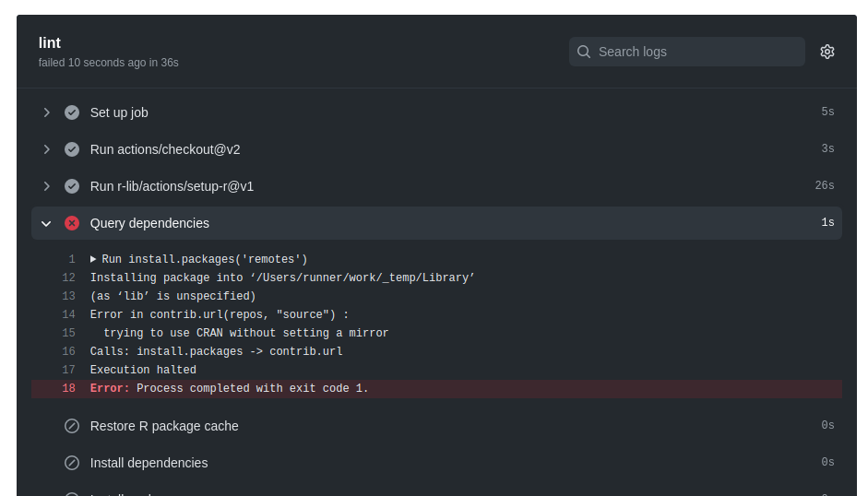Select the Query dependencies step title
Viewport: 868px width, 496px height.
tap(149, 223)
